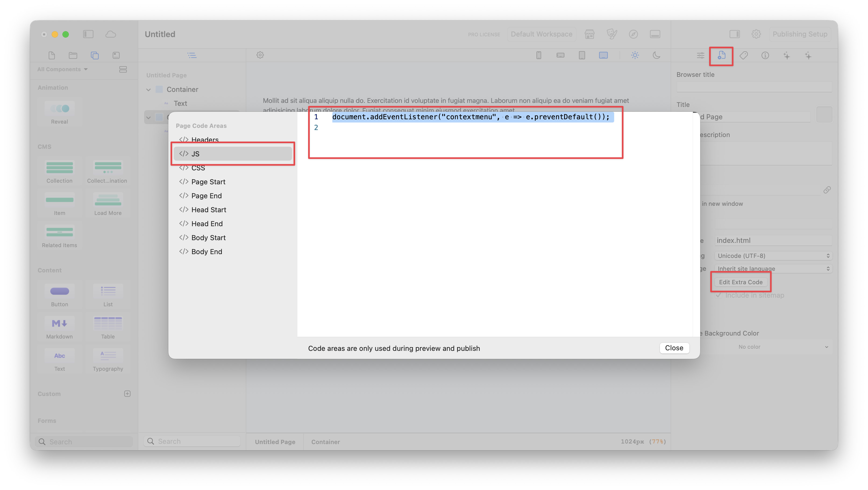Pick the Markdown content component

coord(60,327)
